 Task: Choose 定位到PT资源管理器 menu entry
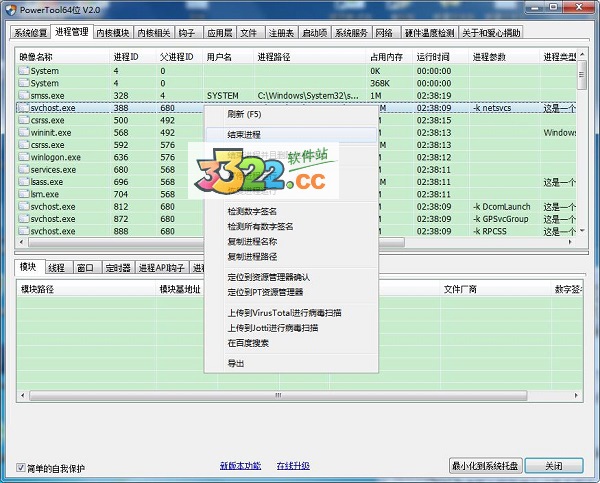[292, 292]
